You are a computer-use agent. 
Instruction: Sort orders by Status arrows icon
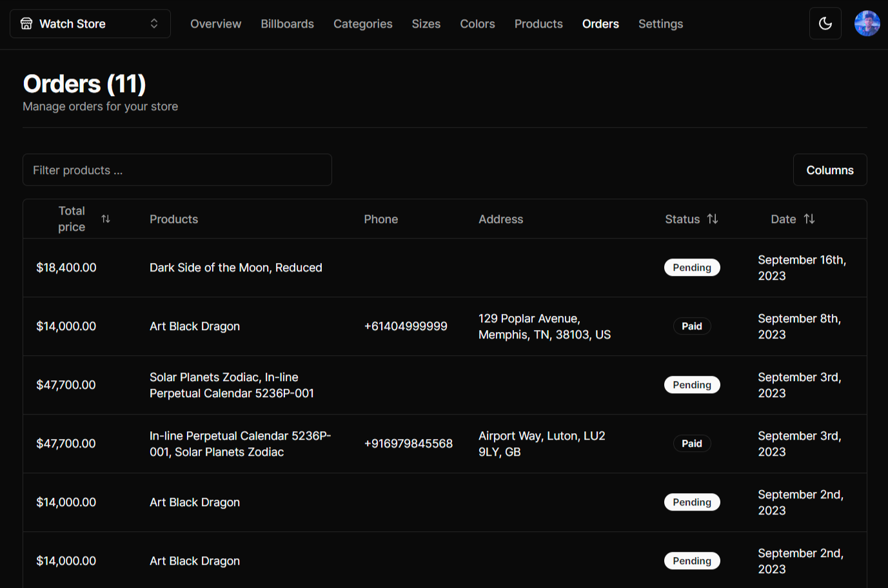point(713,219)
